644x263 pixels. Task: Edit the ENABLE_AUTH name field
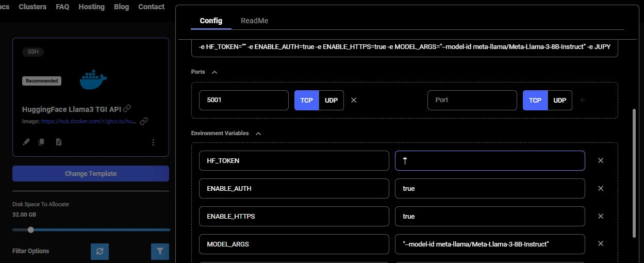pyautogui.click(x=294, y=188)
